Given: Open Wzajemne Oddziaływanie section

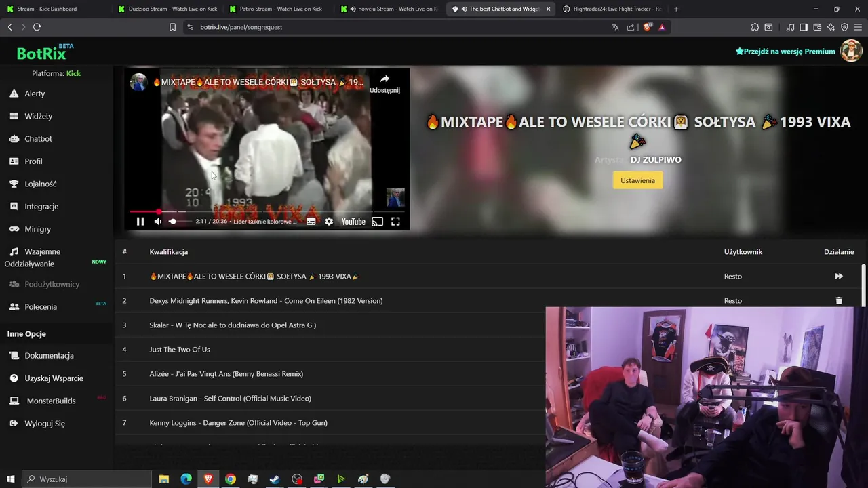Looking at the screenshot, I should [34, 258].
